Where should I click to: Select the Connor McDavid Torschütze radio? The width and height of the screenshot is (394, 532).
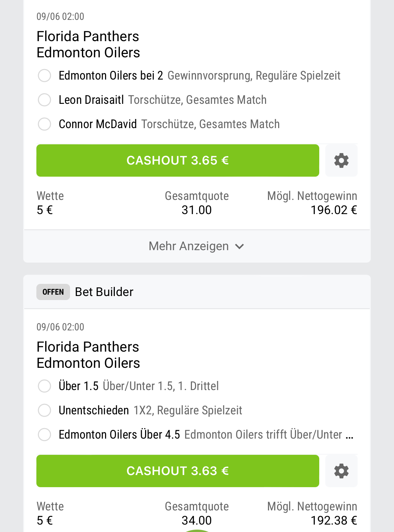[44, 124]
